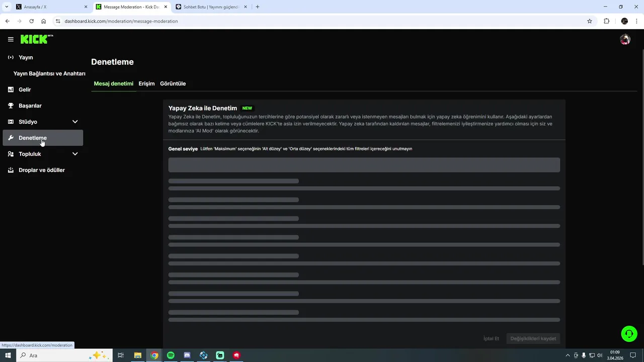Open the profile avatar menu
This screenshot has height=362, width=644.
pos(625,40)
